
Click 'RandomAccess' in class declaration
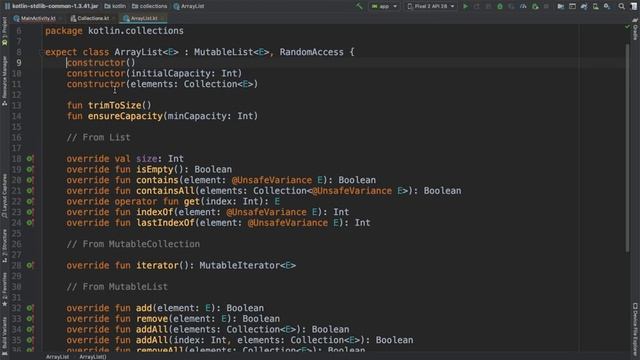tap(311, 52)
